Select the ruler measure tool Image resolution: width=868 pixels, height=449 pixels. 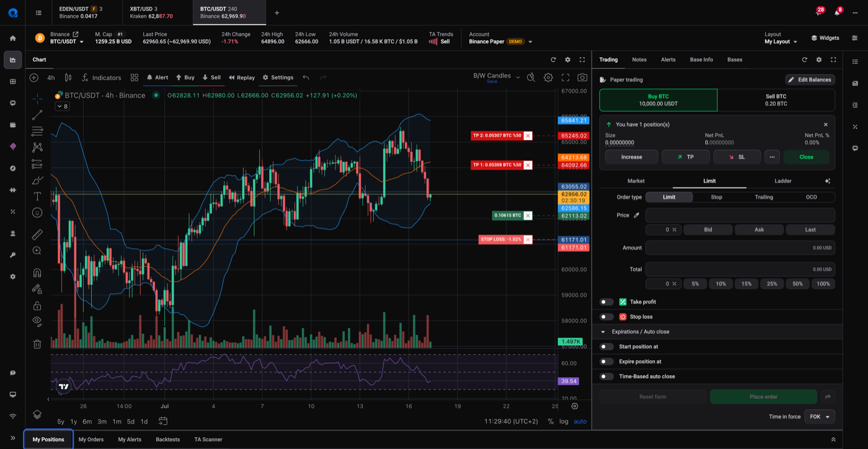coord(37,234)
